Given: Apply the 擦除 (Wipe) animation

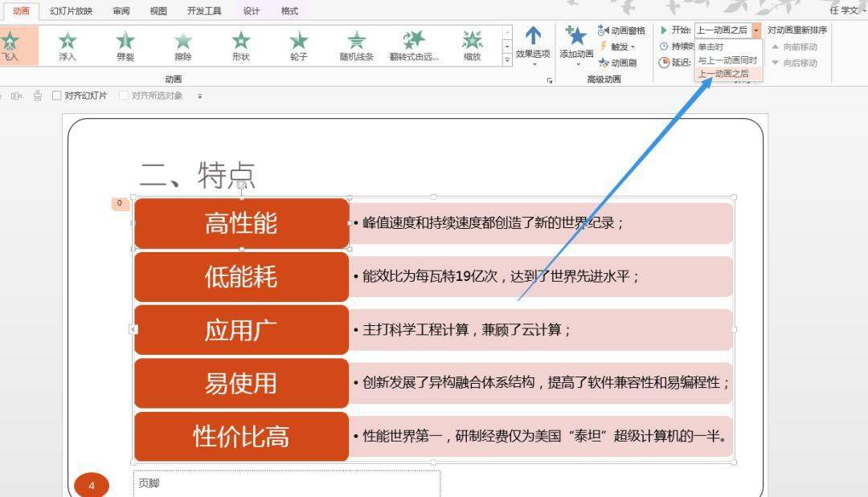Looking at the screenshot, I should 183,46.
